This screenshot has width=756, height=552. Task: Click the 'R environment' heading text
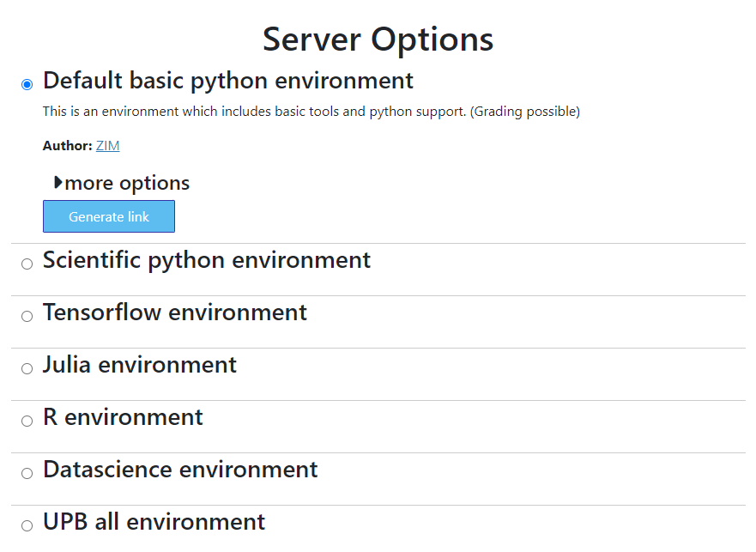coord(123,417)
